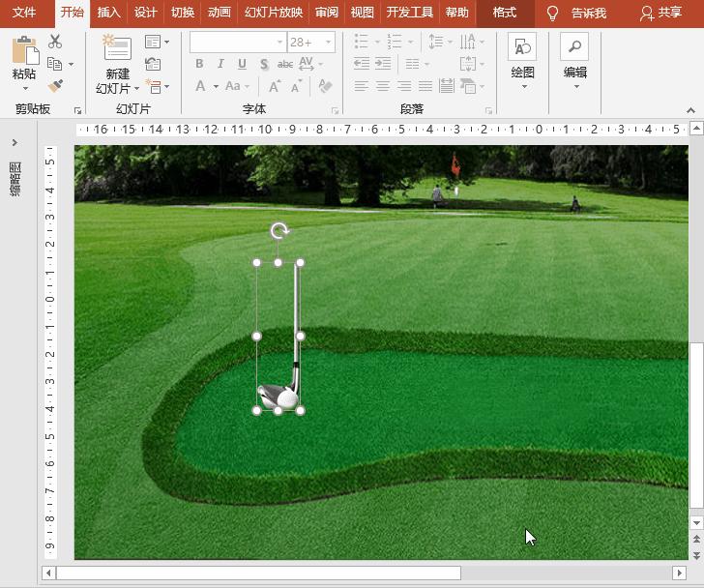Click the rotation handle above the golf club
Viewport: 704px width, 588px height.
click(279, 231)
